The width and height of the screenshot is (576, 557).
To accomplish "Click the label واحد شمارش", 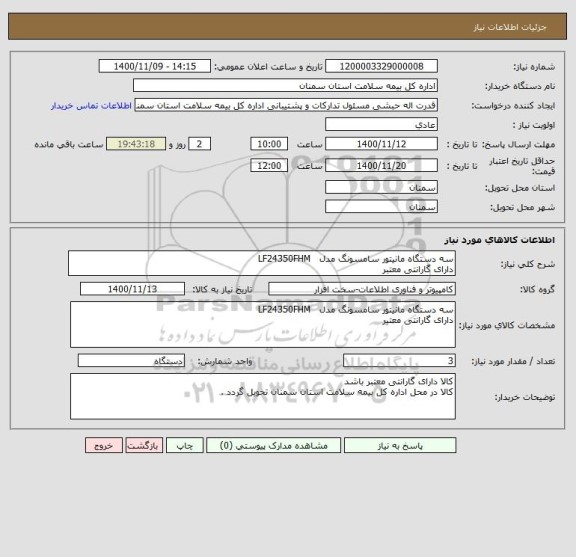I will tap(225, 362).
